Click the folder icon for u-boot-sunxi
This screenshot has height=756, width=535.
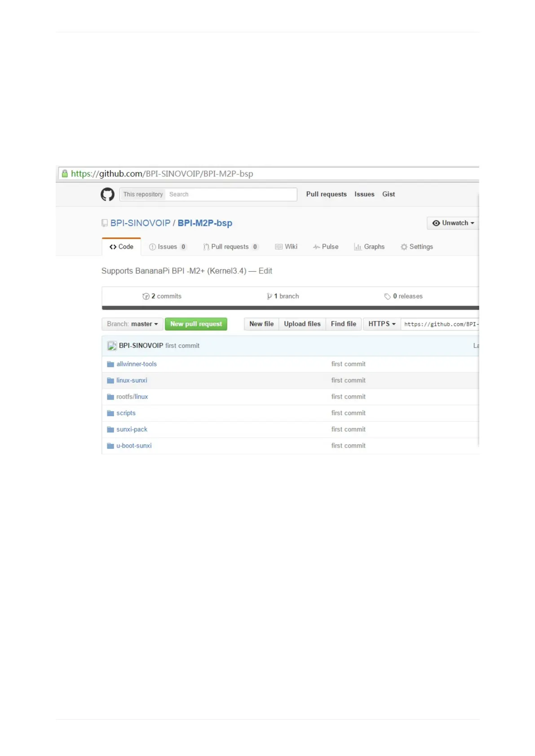tap(111, 446)
